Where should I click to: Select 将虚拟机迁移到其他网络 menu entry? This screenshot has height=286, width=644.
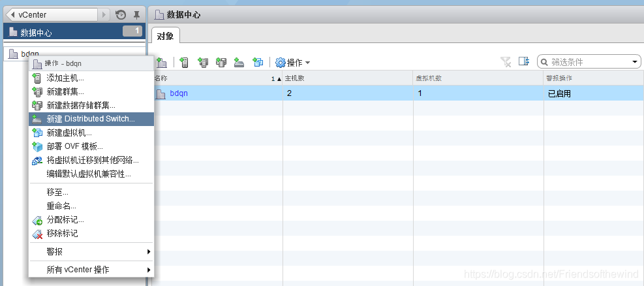91,160
